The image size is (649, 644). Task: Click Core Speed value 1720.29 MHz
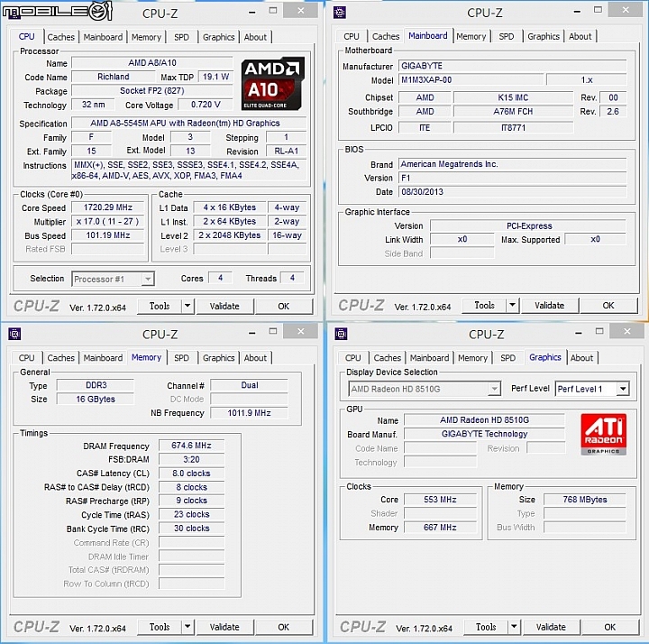(x=108, y=207)
